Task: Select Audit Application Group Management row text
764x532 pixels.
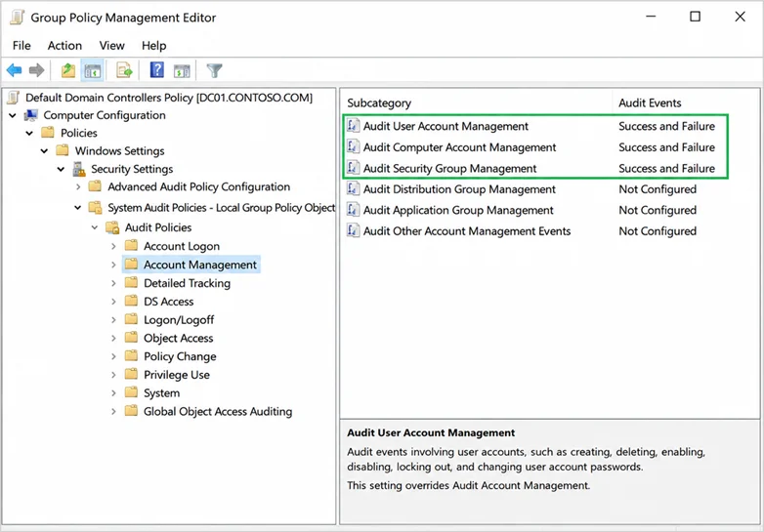Action: click(x=458, y=210)
